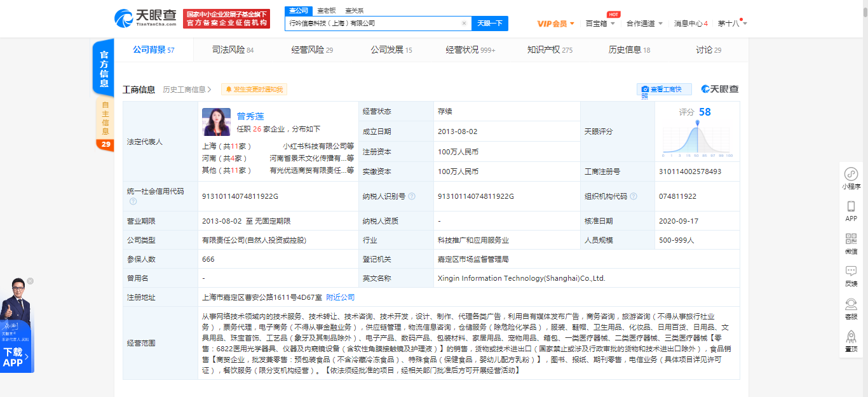This screenshot has height=397, width=868.
Task: Click help icon next to 纳税人识别号
Action: coord(412,196)
